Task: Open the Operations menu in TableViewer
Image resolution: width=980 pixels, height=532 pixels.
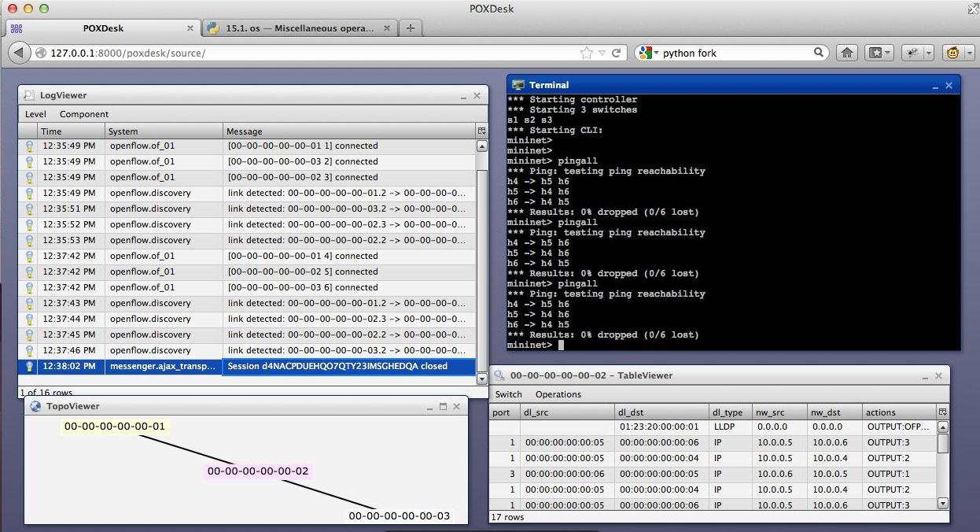Action: tap(558, 394)
